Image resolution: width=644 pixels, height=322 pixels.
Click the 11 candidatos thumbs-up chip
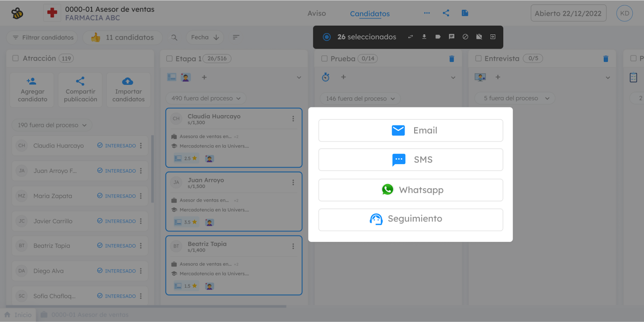(122, 37)
